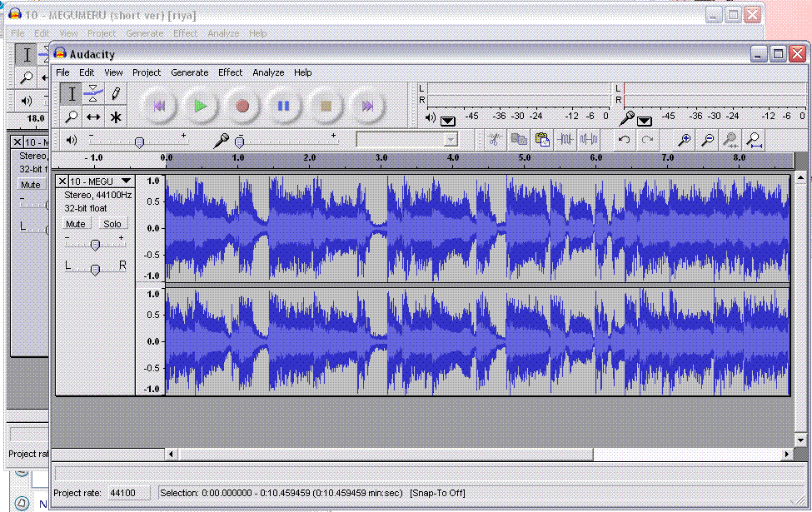812x512 pixels.
Task: Open the Generate menu
Action: click(x=189, y=72)
